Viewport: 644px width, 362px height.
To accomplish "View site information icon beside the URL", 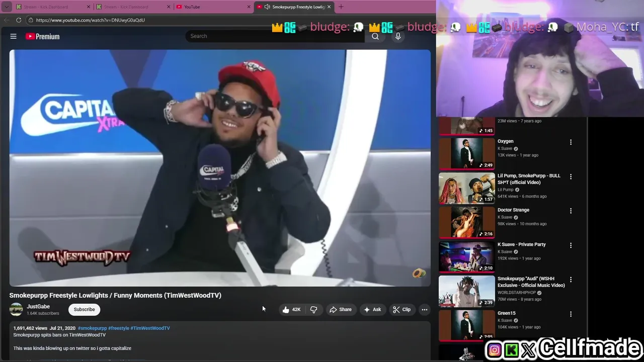I will point(31,20).
